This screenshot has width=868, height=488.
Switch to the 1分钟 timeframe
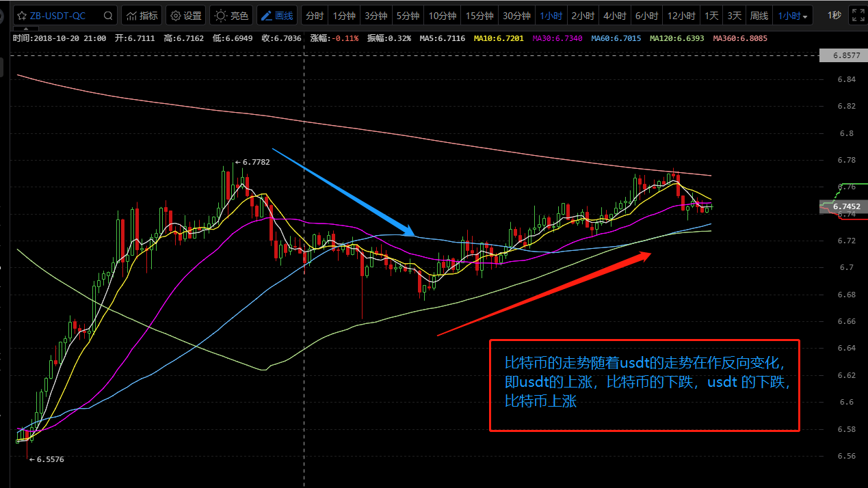(x=343, y=16)
